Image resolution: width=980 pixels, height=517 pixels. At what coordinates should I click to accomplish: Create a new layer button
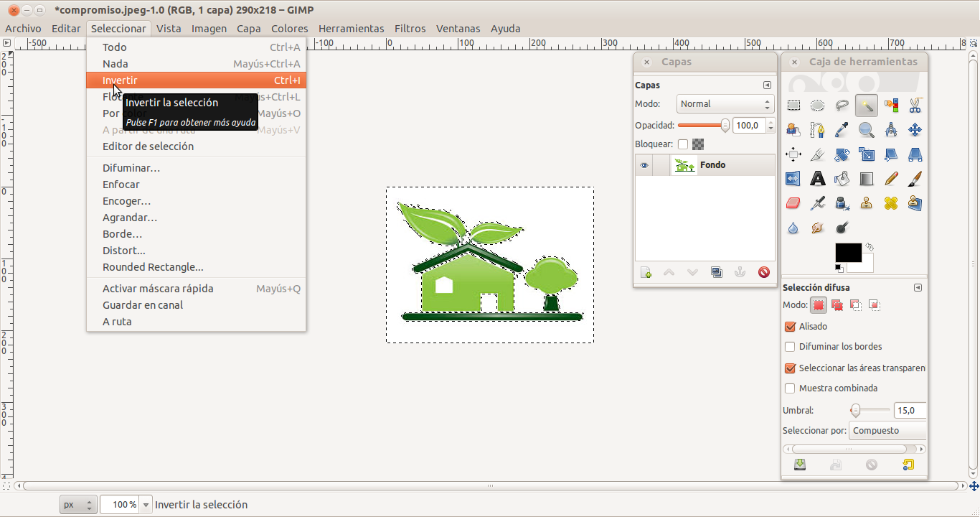pyautogui.click(x=646, y=273)
